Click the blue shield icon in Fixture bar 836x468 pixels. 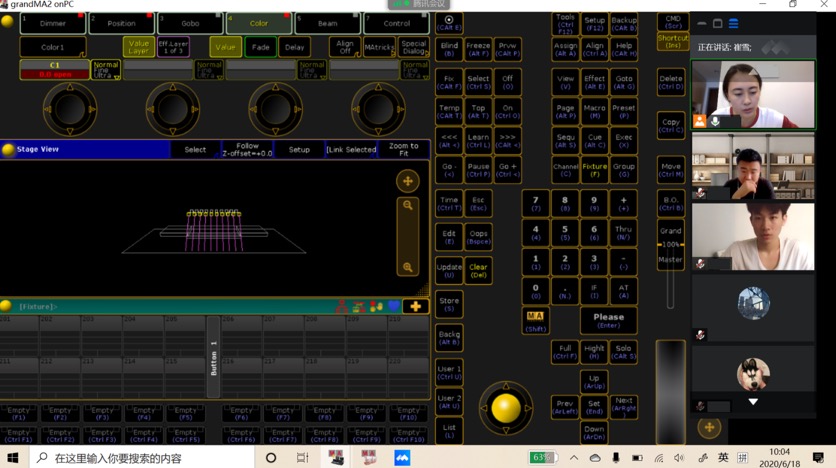tap(394, 306)
